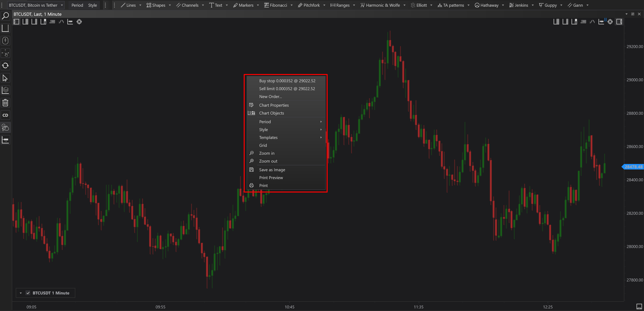The width and height of the screenshot is (644, 311).
Task: Expand the Fibonacci tools dropdown arrow
Action: pyautogui.click(x=292, y=5)
